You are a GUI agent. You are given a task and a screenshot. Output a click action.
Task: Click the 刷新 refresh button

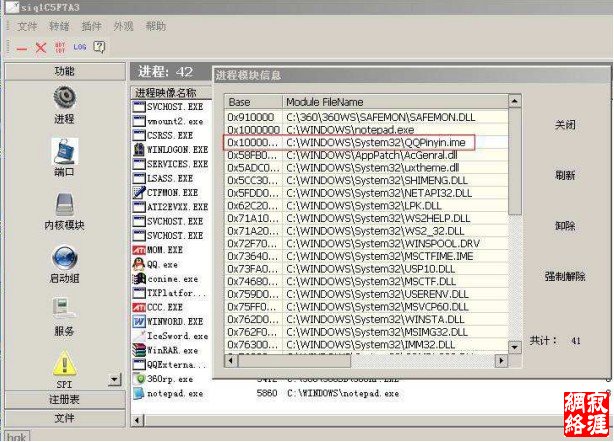[565, 175]
